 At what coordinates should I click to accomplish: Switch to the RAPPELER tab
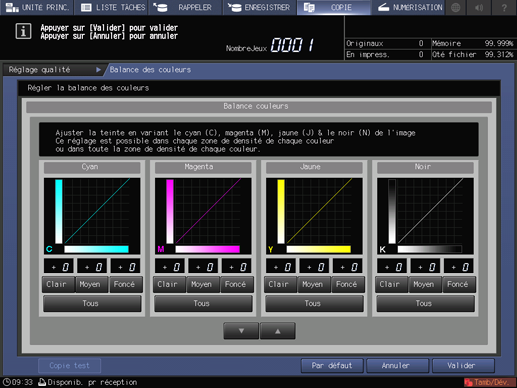click(x=186, y=7)
